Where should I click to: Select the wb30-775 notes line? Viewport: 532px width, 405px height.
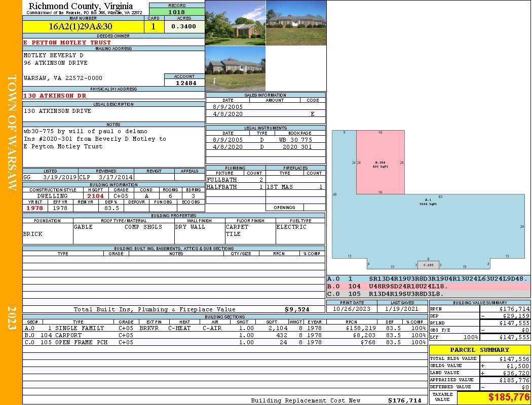(x=86, y=131)
